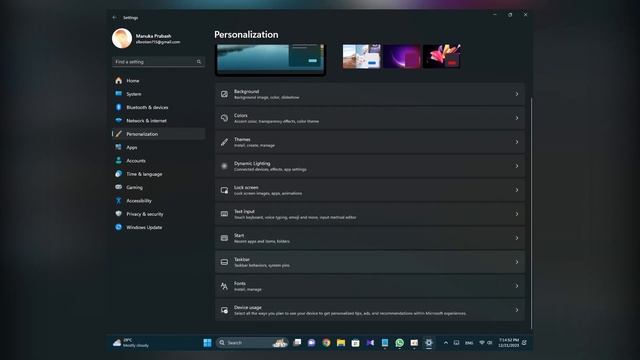The image size is (640, 360).
Task: Open WhatsApp from the taskbar
Action: click(x=400, y=343)
